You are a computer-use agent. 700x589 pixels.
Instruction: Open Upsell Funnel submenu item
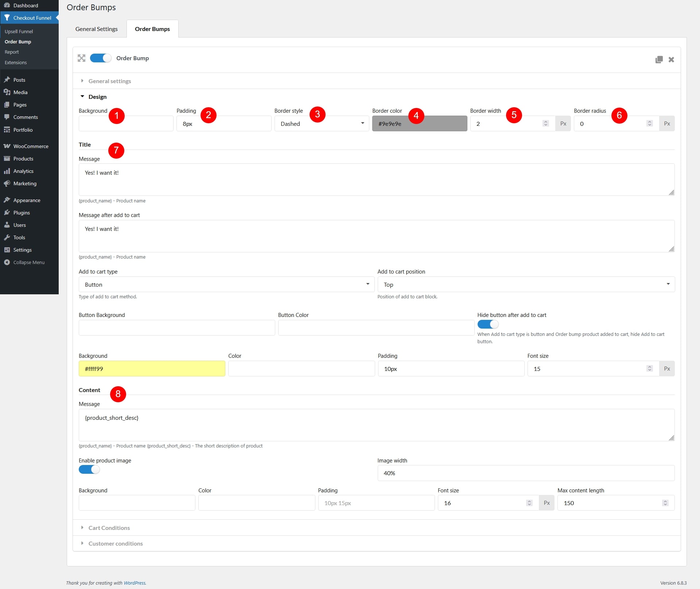19,31
